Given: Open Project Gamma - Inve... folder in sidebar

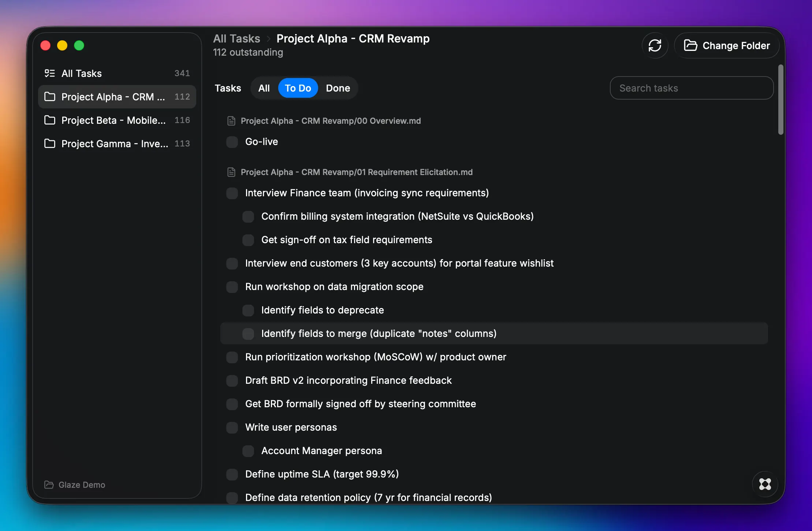Looking at the screenshot, I should pyautogui.click(x=117, y=144).
